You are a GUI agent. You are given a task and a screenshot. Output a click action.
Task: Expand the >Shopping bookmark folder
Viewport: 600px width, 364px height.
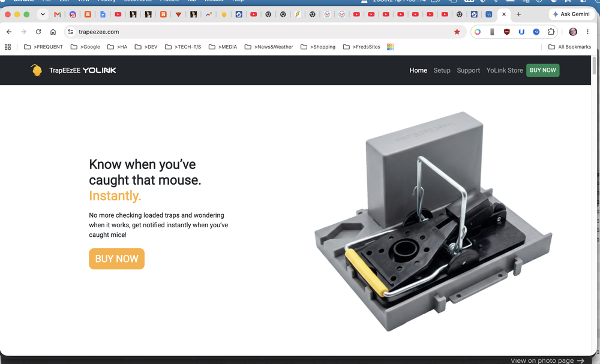[318, 47]
